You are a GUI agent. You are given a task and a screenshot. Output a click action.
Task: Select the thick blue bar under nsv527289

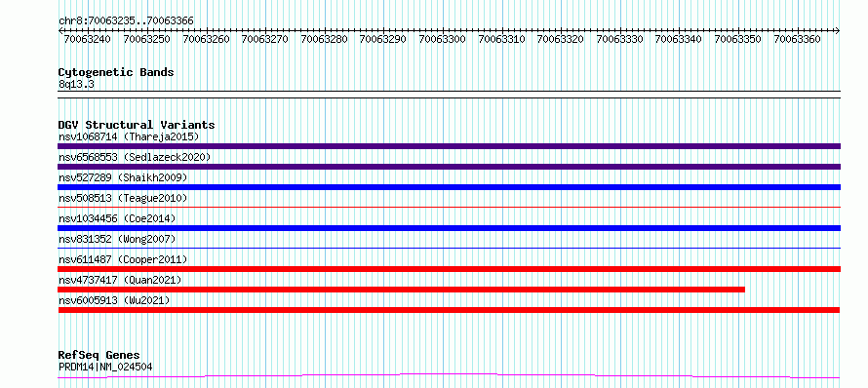[x=449, y=187]
